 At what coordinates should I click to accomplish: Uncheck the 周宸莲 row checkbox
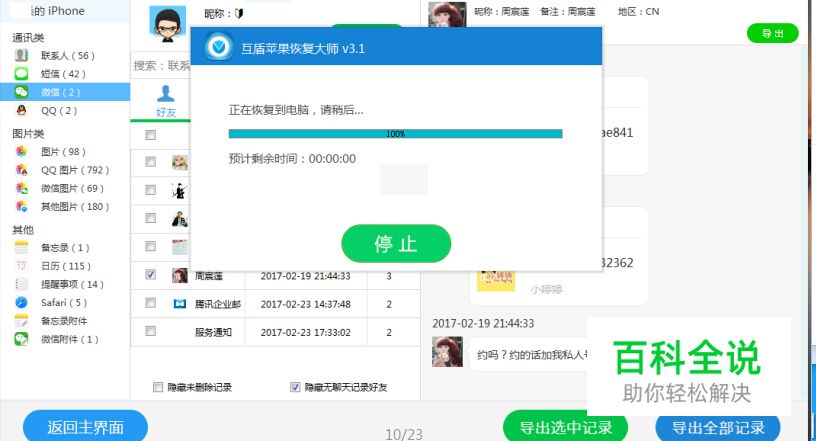click(x=150, y=274)
